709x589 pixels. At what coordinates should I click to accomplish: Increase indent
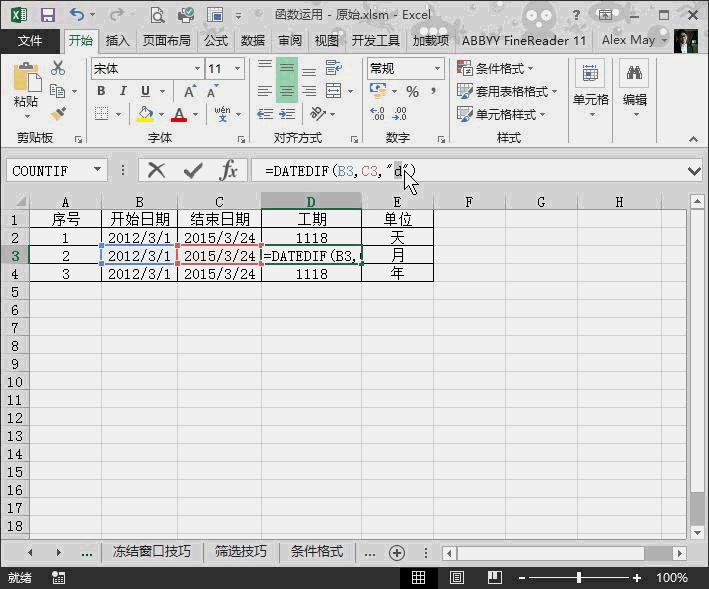(x=287, y=114)
